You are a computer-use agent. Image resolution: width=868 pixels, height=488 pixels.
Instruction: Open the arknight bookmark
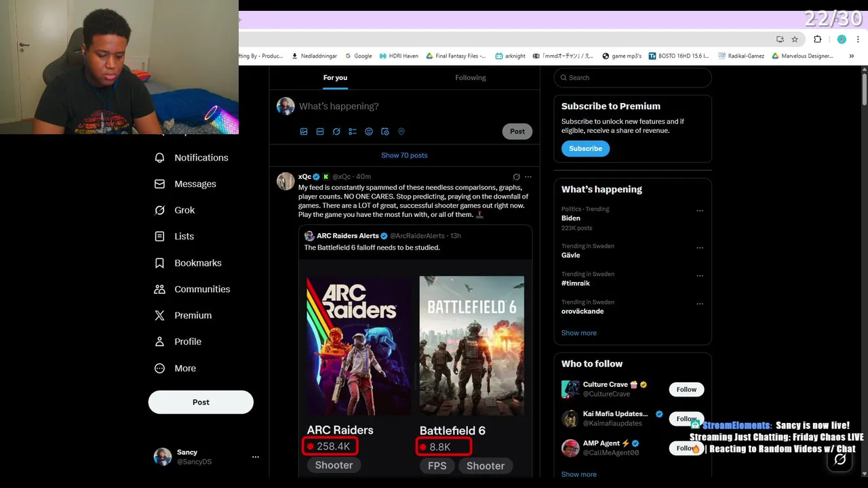click(x=511, y=56)
